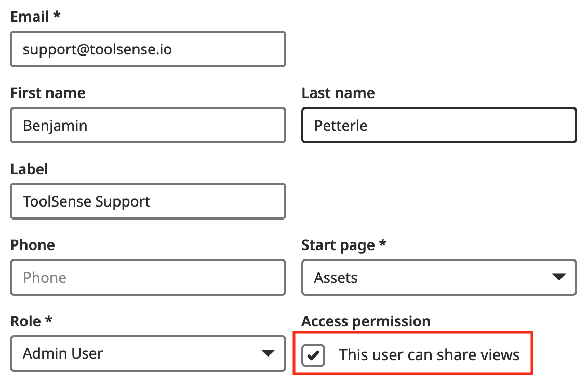The height and width of the screenshot is (383, 588).
Task: Click the Label heading above ToolSense Support
Action: click(29, 169)
